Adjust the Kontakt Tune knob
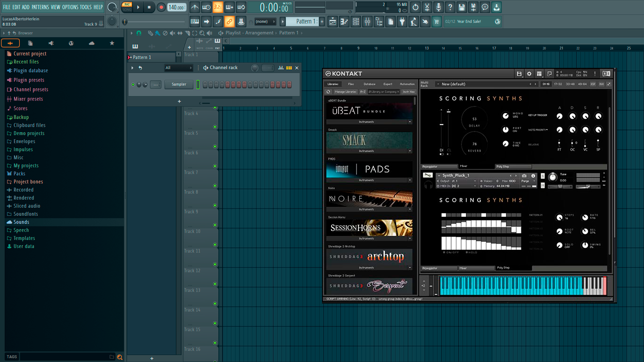Viewport: 644px width, 362px height. (x=553, y=177)
